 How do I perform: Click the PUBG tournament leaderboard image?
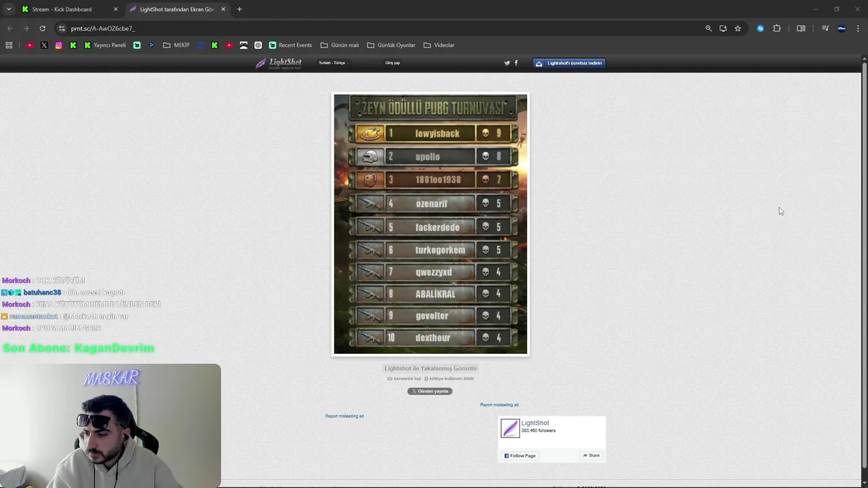point(431,224)
